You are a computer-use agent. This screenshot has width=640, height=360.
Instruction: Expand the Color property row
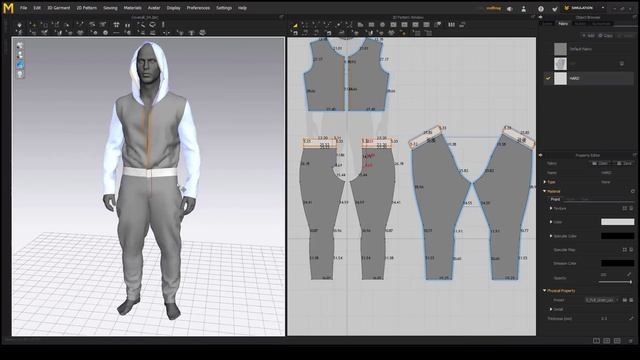click(551, 222)
